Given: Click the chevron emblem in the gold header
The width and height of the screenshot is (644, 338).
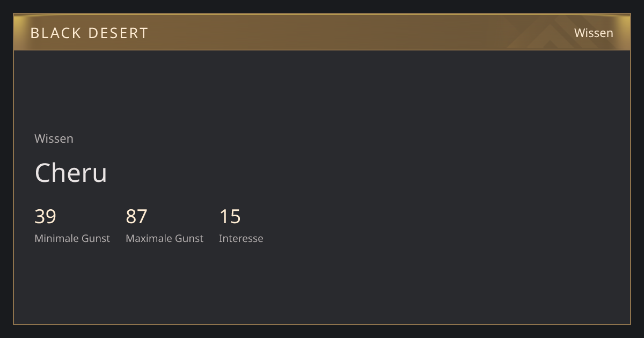Looking at the screenshot, I should click(x=553, y=33).
